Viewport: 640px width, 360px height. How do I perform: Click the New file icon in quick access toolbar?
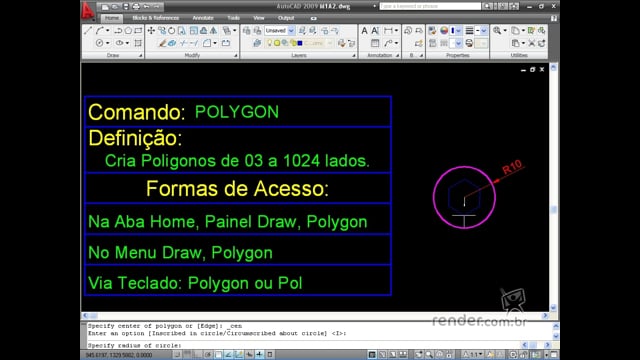[105, 7]
